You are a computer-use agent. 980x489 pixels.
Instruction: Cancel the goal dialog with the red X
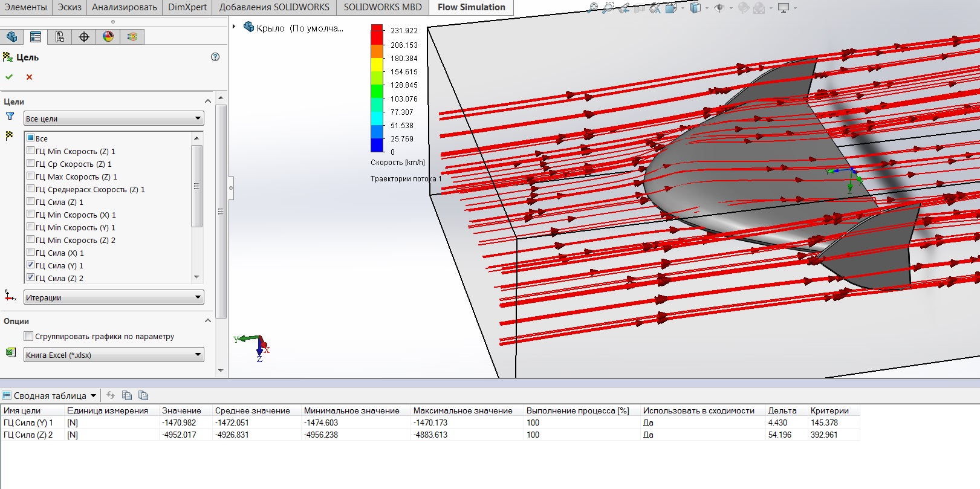tap(29, 77)
